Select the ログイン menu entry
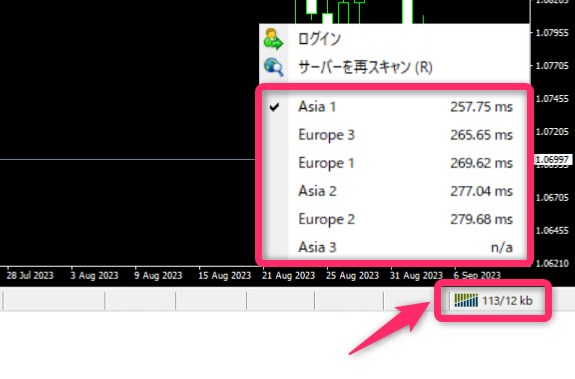 [395, 39]
